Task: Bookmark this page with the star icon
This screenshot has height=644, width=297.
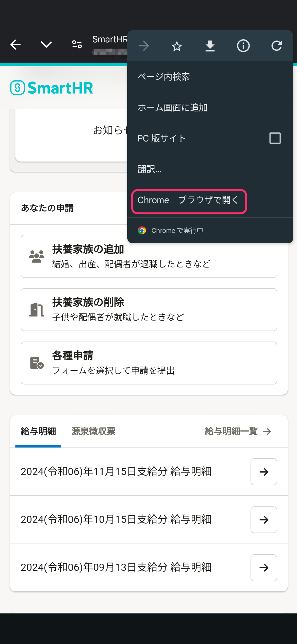Action: tap(177, 46)
